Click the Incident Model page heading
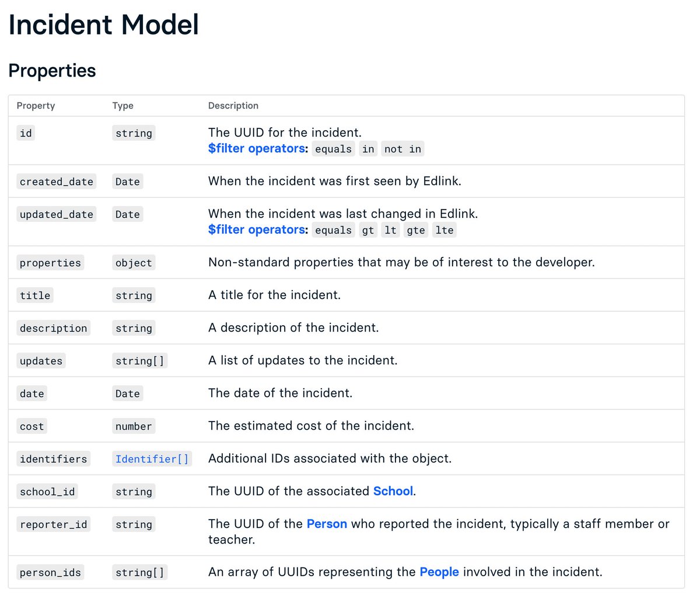Screen dimensions: 700x606 [x=104, y=25]
